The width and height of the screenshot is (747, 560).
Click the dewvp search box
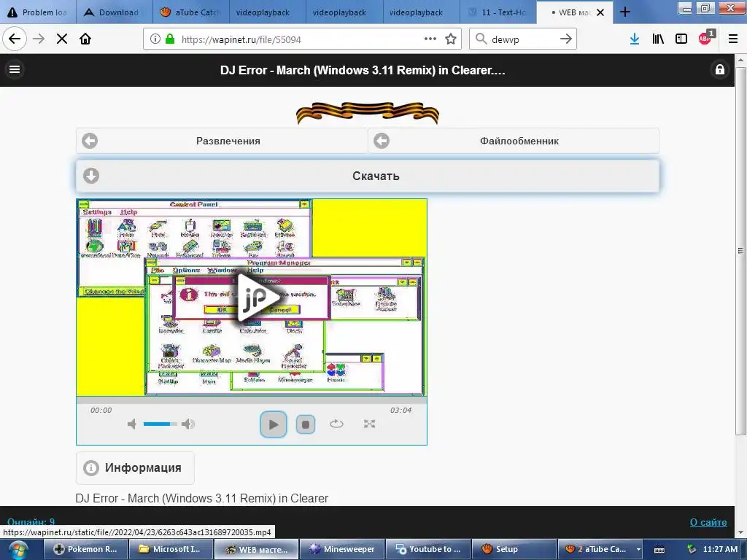pos(522,39)
